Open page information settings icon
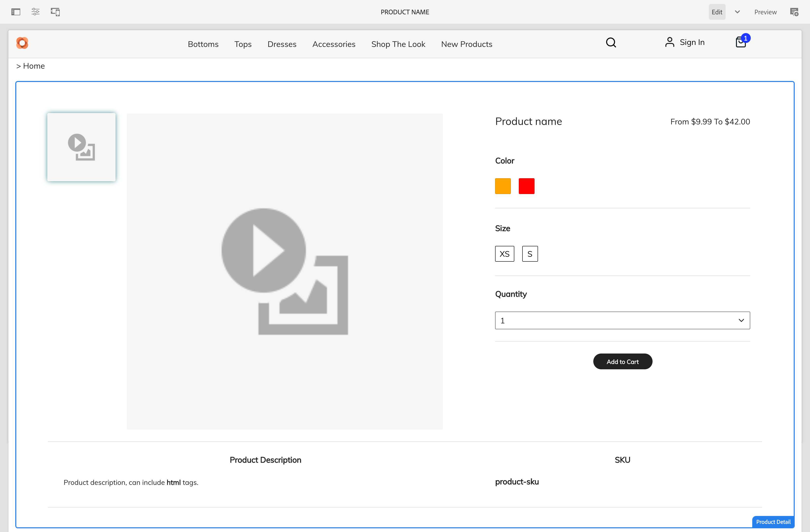This screenshot has width=810, height=532. pos(35,12)
